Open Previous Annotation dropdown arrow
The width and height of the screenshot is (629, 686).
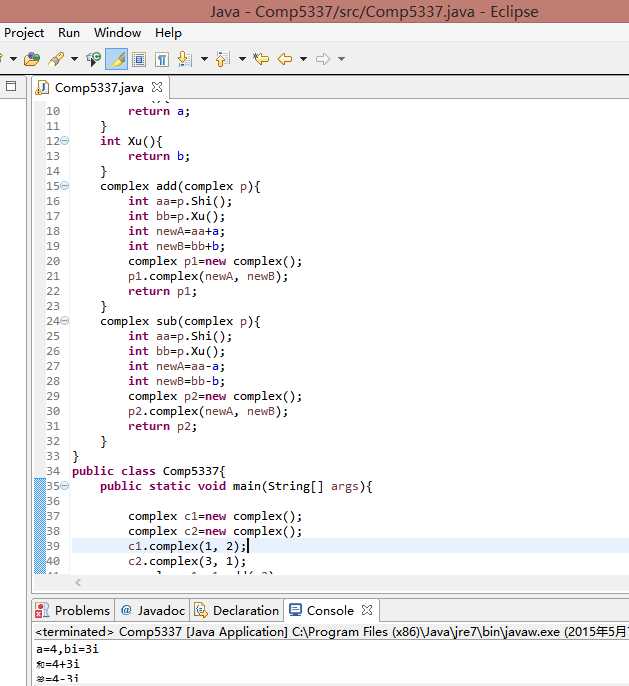click(x=242, y=59)
